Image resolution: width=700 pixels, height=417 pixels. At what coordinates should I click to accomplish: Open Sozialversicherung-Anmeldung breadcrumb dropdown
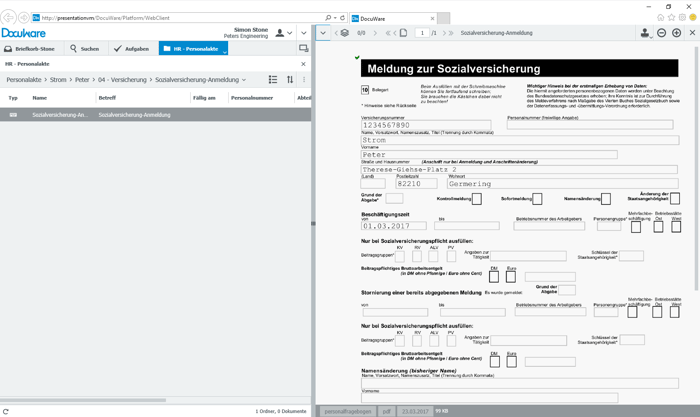pyautogui.click(x=244, y=80)
